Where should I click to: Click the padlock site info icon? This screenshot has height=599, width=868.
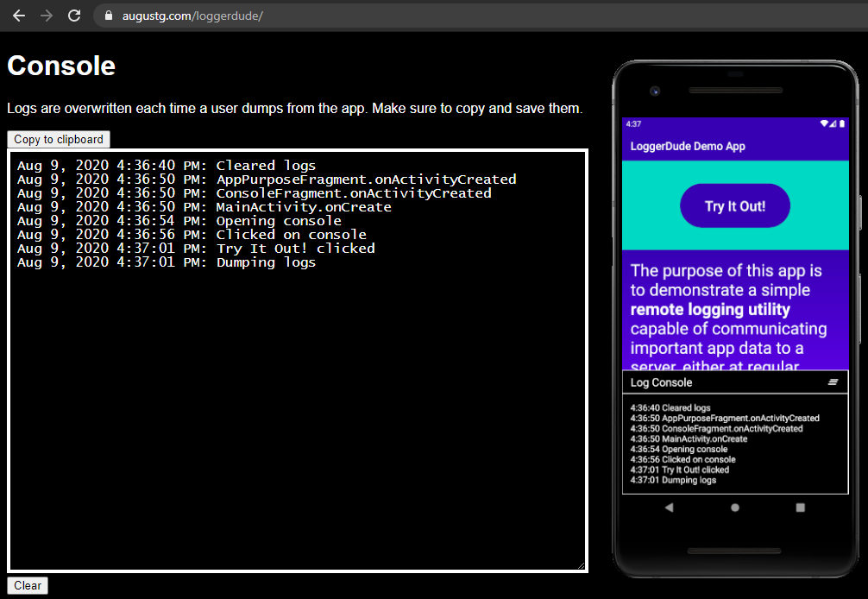[109, 16]
